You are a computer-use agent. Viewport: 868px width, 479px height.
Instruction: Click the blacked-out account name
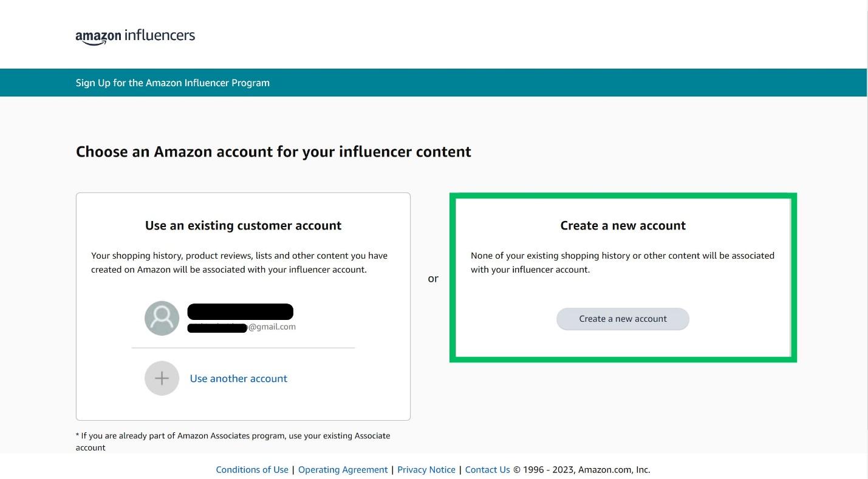tap(240, 311)
